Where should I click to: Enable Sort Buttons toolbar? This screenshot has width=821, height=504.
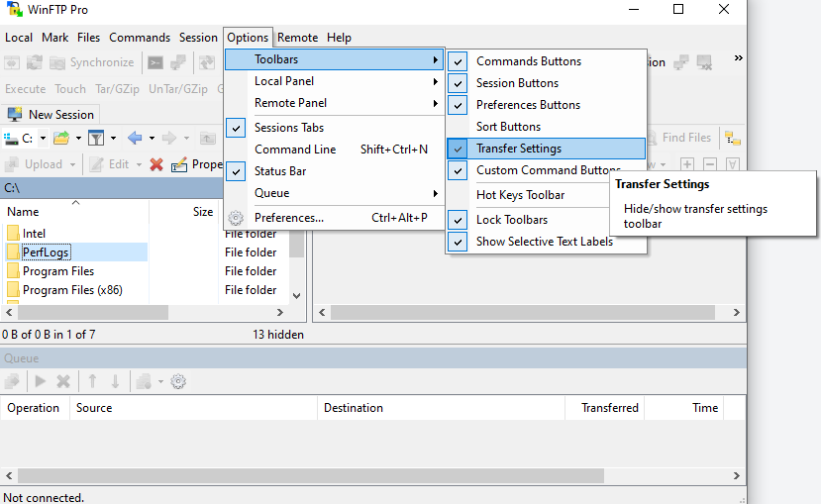point(547,127)
